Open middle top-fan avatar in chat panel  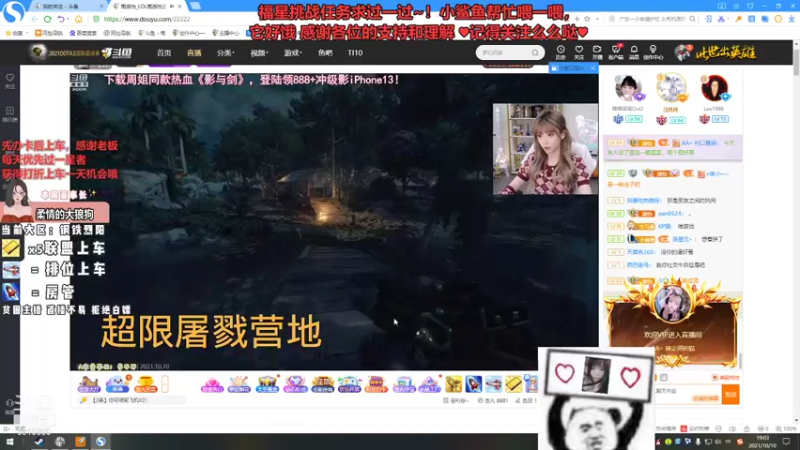(x=670, y=88)
